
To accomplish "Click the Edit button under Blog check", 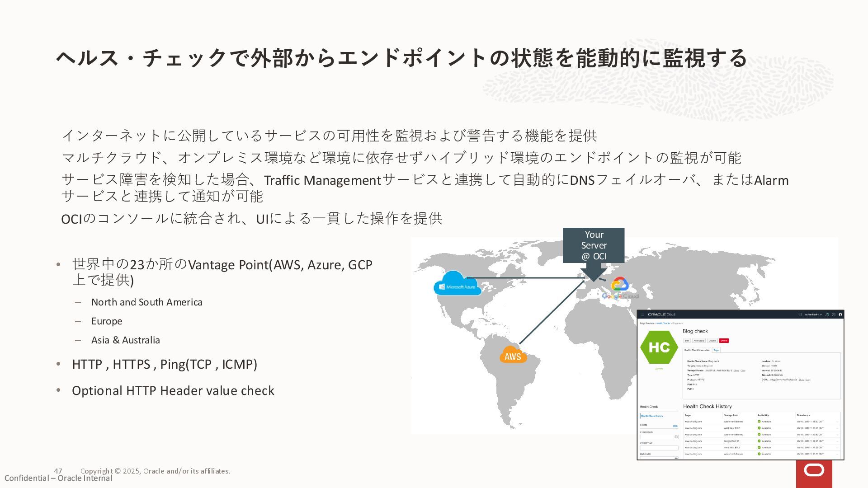I will coord(687,341).
